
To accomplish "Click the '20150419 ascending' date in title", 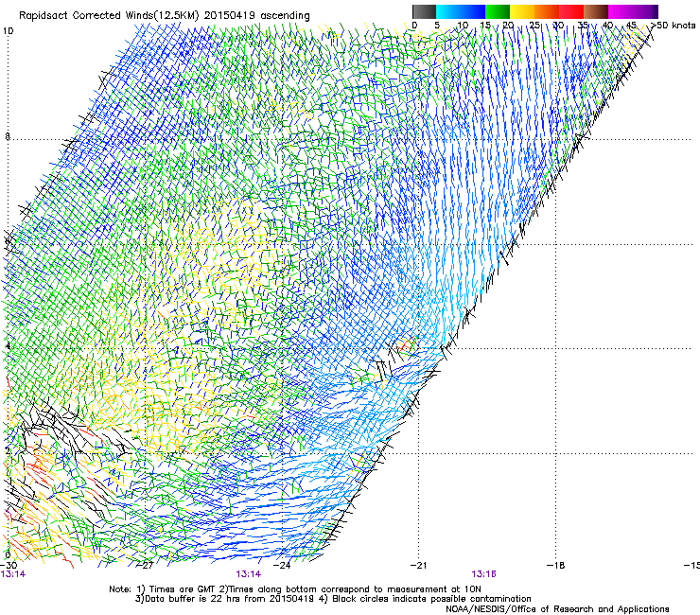I will pyautogui.click(x=256, y=16).
